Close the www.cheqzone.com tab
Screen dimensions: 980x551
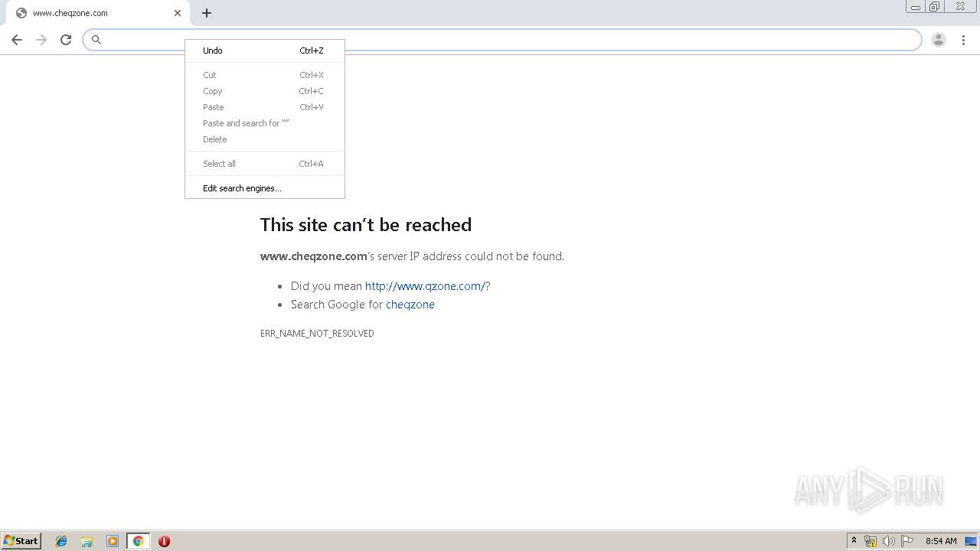pyautogui.click(x=178, y=13)
